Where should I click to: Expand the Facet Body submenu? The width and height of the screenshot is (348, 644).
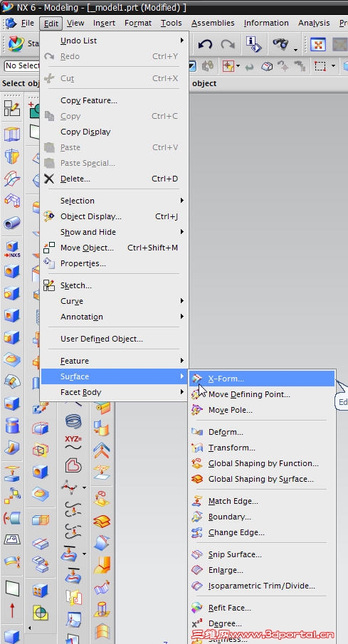click(114, 392)
